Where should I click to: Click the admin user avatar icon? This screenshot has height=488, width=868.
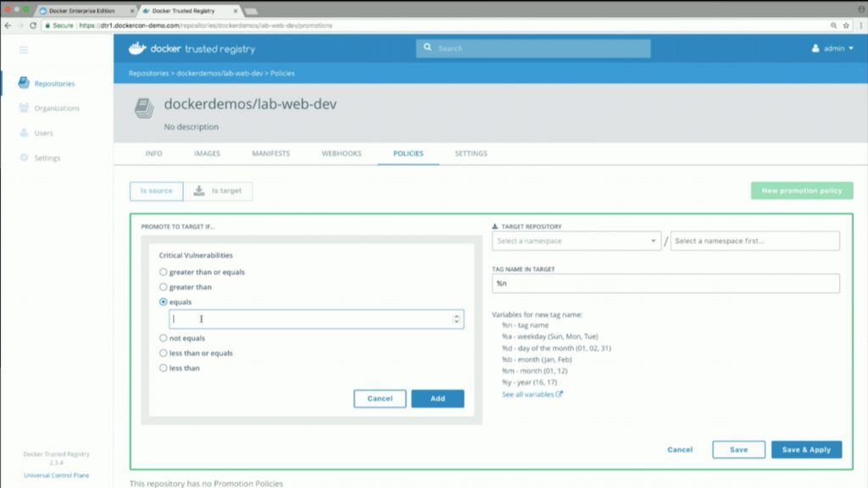[815, 48]
